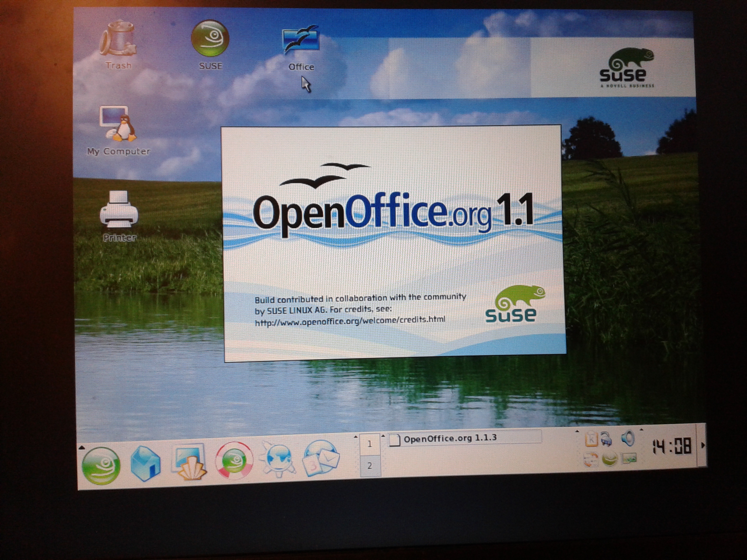Launch the Konsole terminal shell icon

189,461
